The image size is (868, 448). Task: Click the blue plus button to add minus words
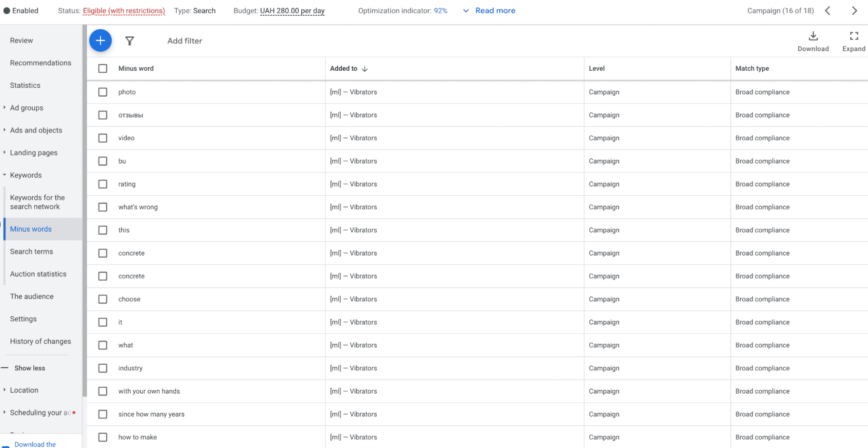pos(100,40)
